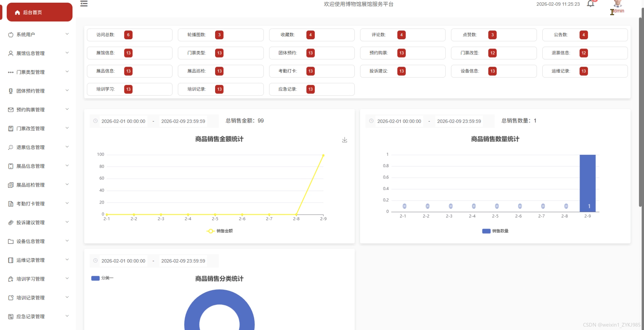Click the clock icon in 销售分类 date range
Image resolution: width=644 pixels, height=330 pixels.
(96, 261)
